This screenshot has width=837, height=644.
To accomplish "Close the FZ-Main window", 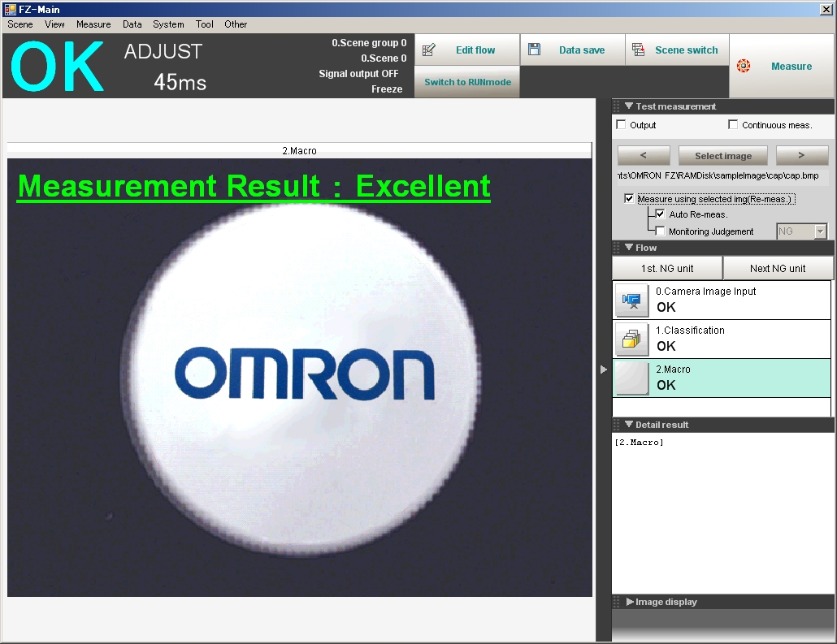I will 826,9.
